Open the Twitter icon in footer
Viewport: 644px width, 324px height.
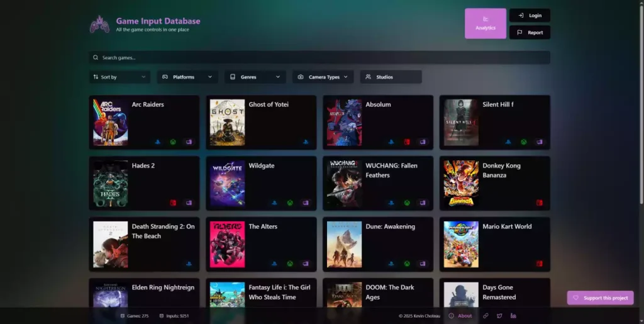[x=499, y=316]
